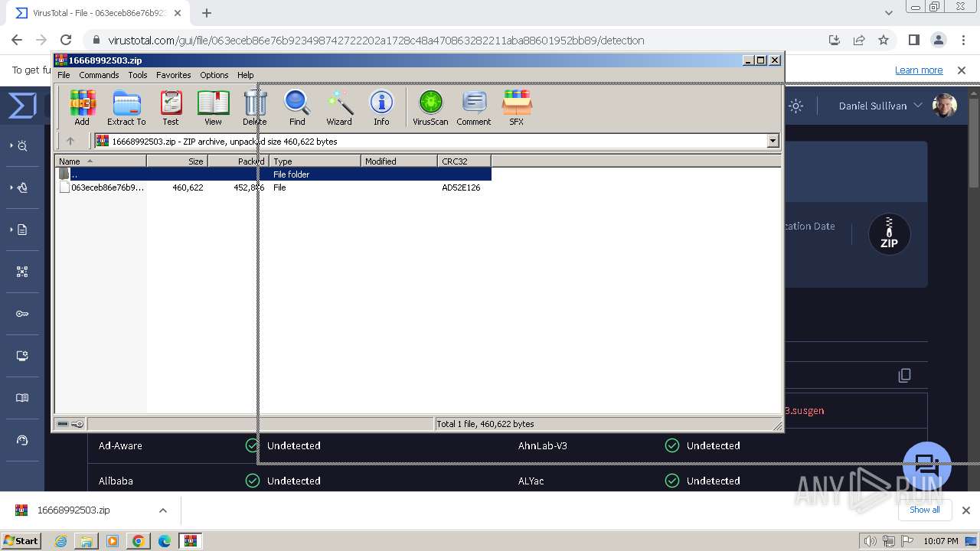Click the taskbar volume icon

pyautogui.click(x=871, y=541)
